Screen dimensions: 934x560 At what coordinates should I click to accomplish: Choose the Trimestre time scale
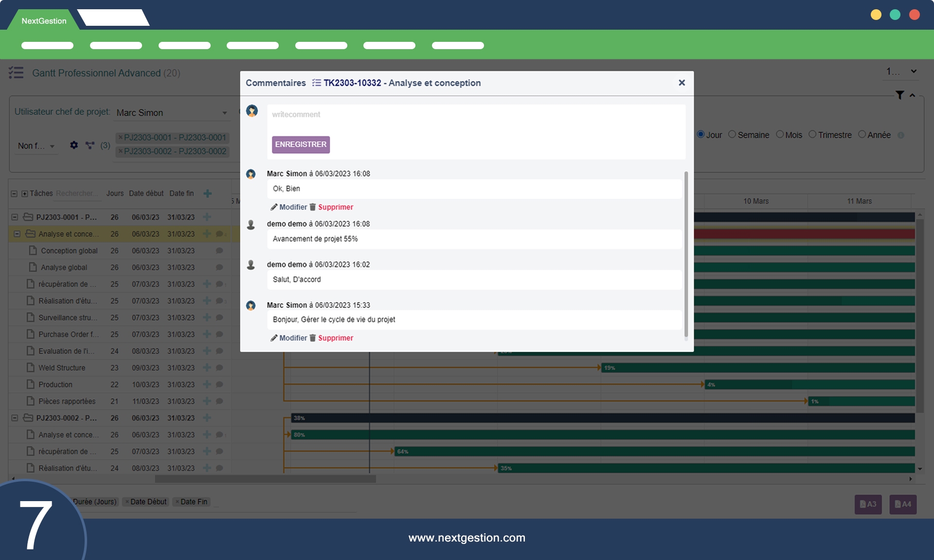[x=812, y=135]
